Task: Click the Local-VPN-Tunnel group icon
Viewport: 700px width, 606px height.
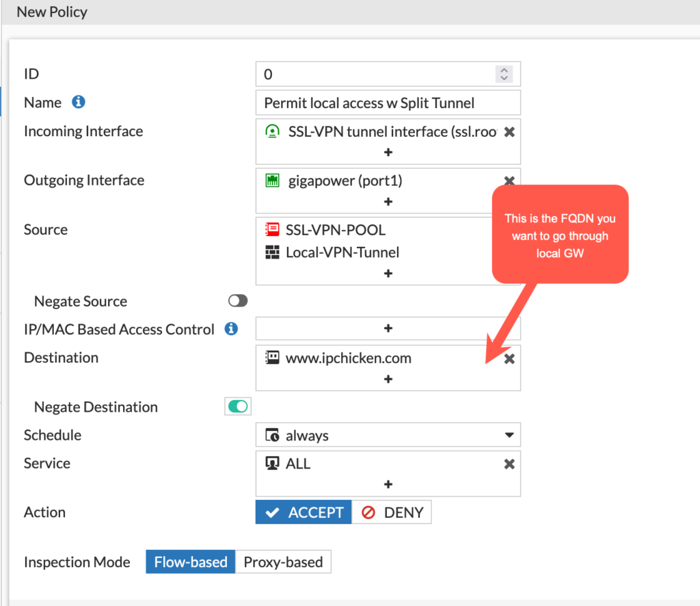Action: (x=272, y=252)
